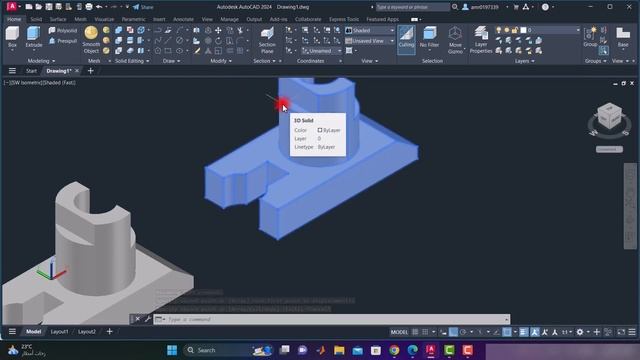Open the Autodesk App Store cart icon

(x=516, y=7)
